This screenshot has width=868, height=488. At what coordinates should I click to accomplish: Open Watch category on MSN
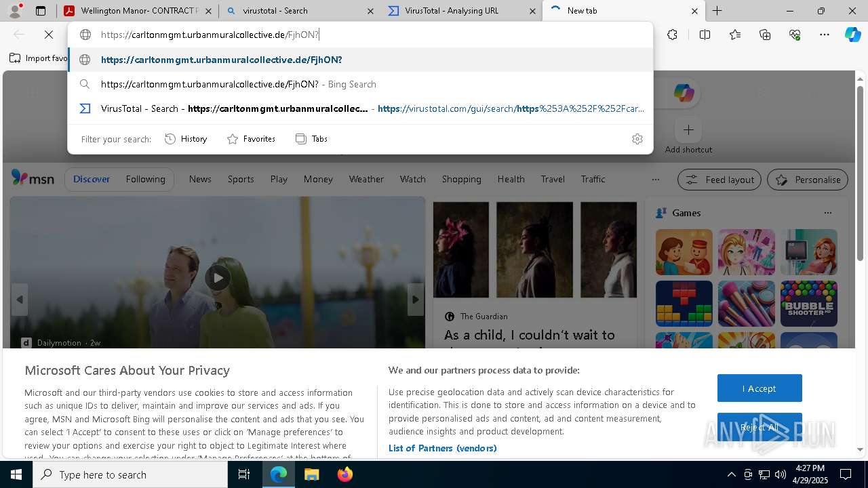[x=412, y=179]
